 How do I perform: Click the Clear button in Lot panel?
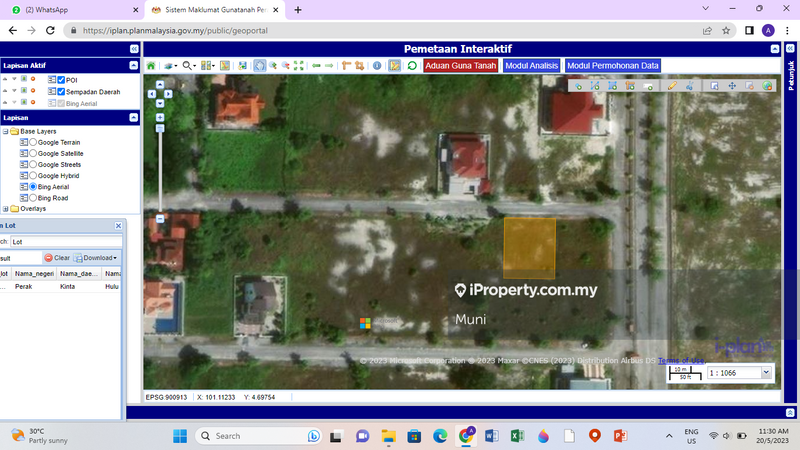57,258
